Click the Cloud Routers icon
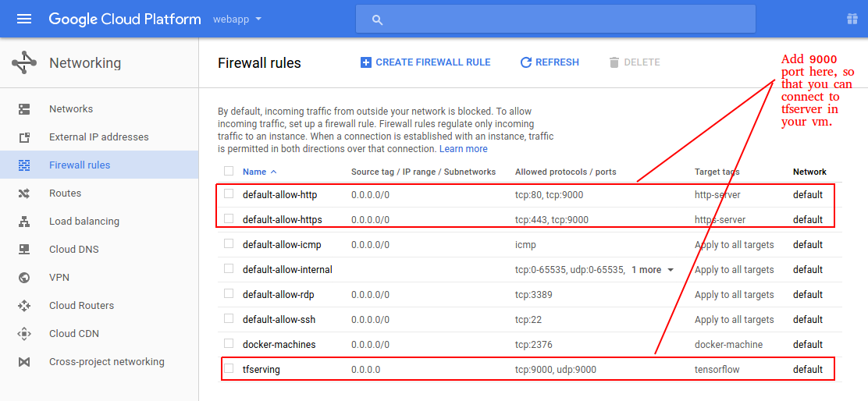Screen dimensions: 868x401 click(23, 305)
